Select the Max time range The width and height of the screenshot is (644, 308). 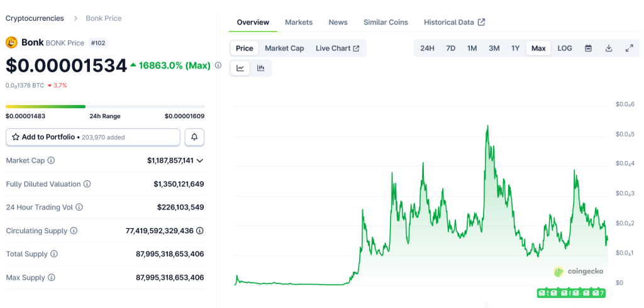coord(538,48)
